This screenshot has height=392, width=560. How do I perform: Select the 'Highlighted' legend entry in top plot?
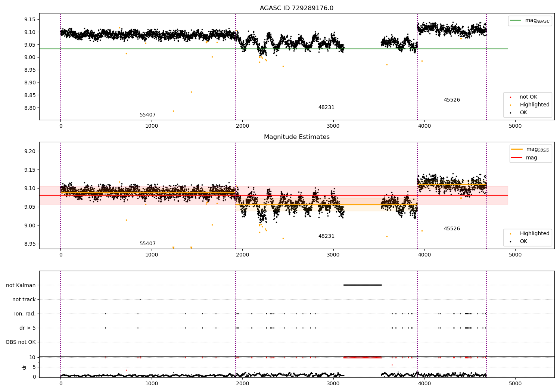coord(534,105)
